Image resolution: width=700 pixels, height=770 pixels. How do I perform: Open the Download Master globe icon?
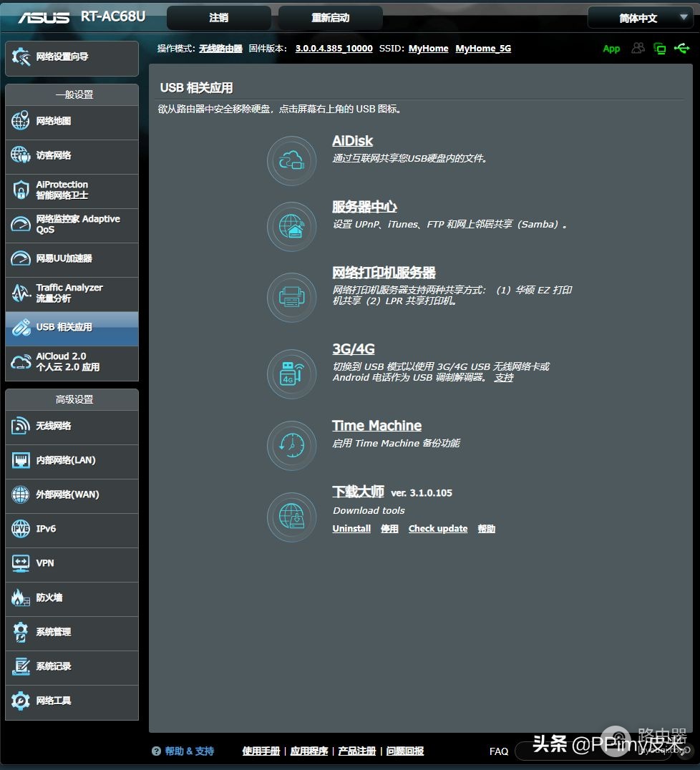(291, 517)
